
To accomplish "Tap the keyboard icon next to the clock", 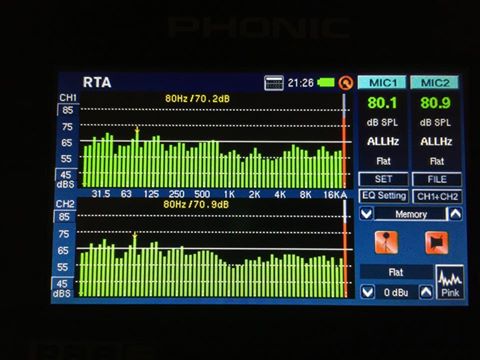I will click(x=274, y=83).
